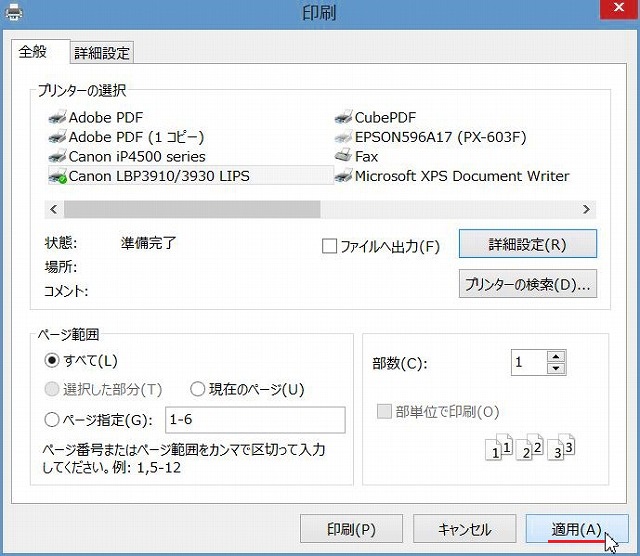Click the 部数 copies number field
The height and width of the screenshot is (556, 640).
(529, 363)
